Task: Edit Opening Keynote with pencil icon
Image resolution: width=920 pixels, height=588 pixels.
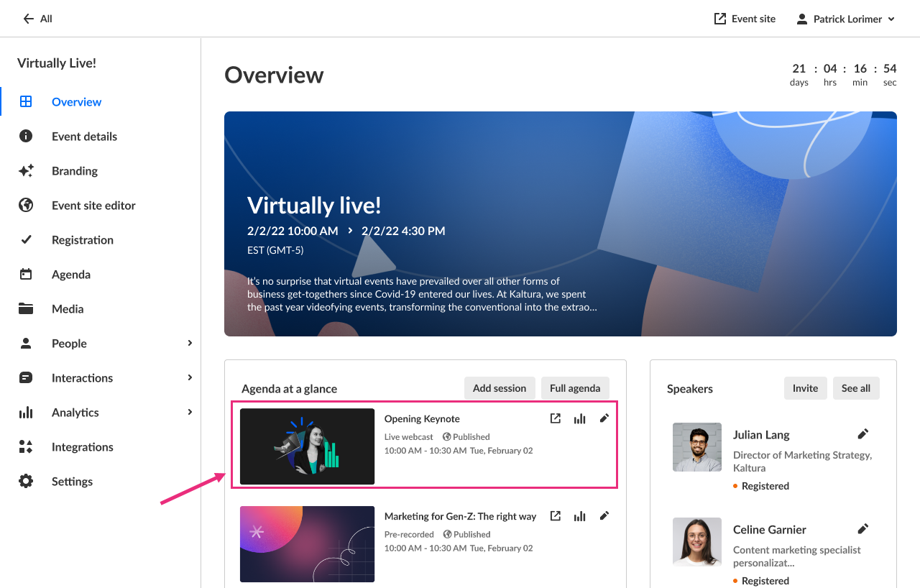Action: 604,418
